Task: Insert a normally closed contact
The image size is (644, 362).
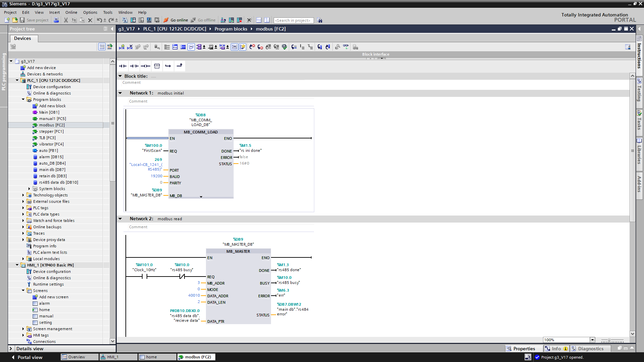Action: pos(134,66)
